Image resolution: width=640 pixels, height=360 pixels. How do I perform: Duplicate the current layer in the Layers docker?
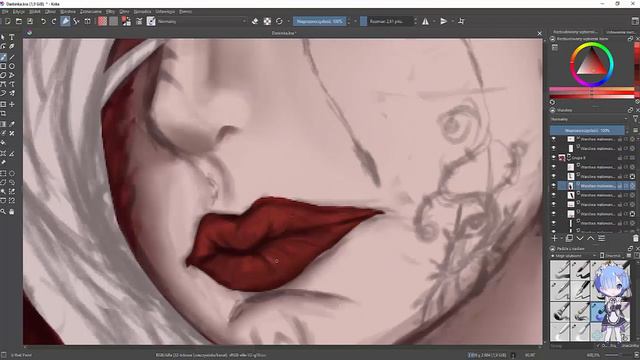[569, 238]
